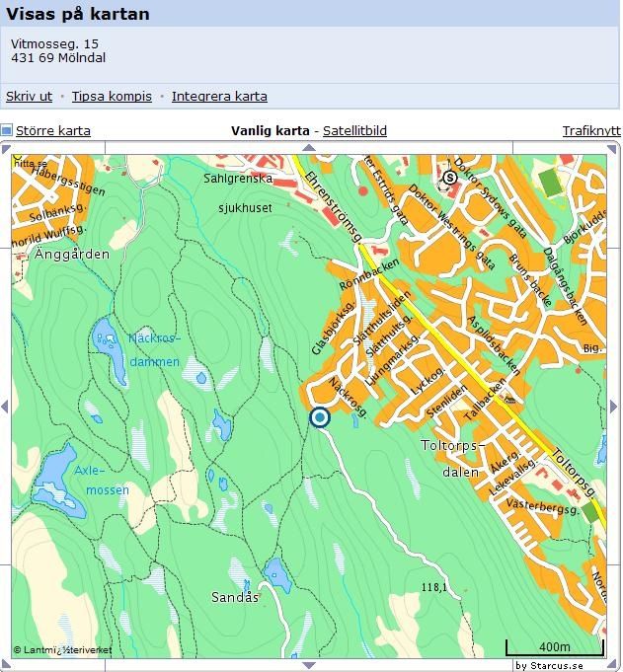
Task: Click the Toltorpsg. street label
Action: (x=574, y=473)
